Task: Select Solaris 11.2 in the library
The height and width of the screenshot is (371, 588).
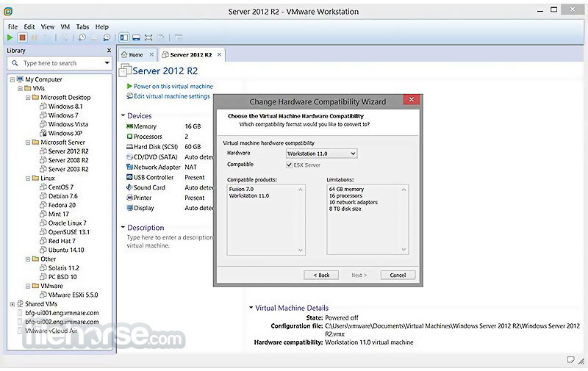Action: pyautogui.click(x=63, y=268)
